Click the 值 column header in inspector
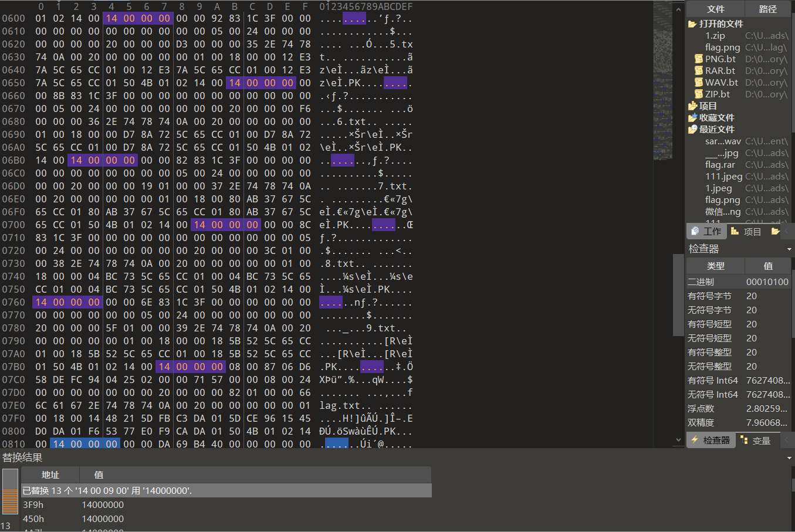The image size is (795, 532). click(768, 266)
